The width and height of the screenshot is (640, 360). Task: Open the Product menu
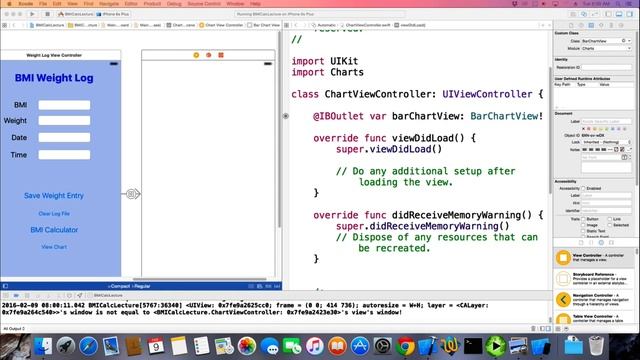[152, 4]
